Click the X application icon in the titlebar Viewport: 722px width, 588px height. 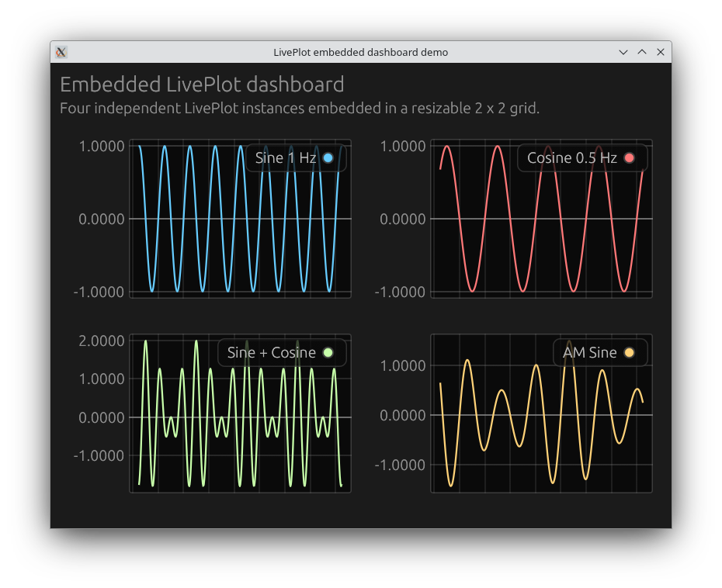click(61, 52)
